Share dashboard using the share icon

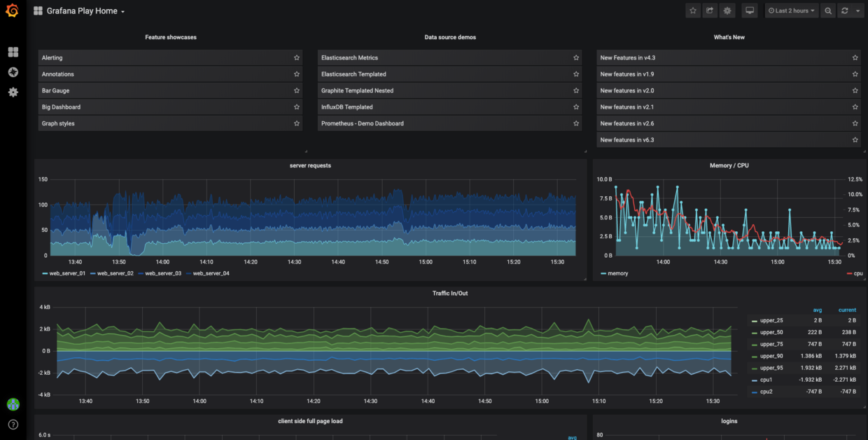click(x=710, y=11)
